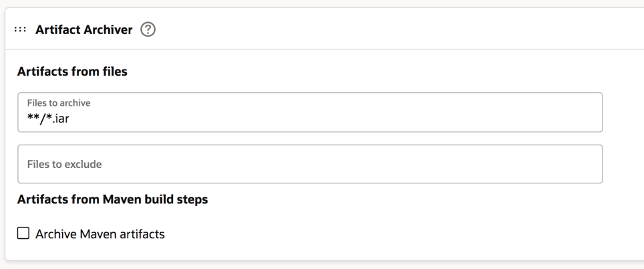644x269 pixels.
Task: Click the blank space right of Maven checkbox label
Action: 401,234
